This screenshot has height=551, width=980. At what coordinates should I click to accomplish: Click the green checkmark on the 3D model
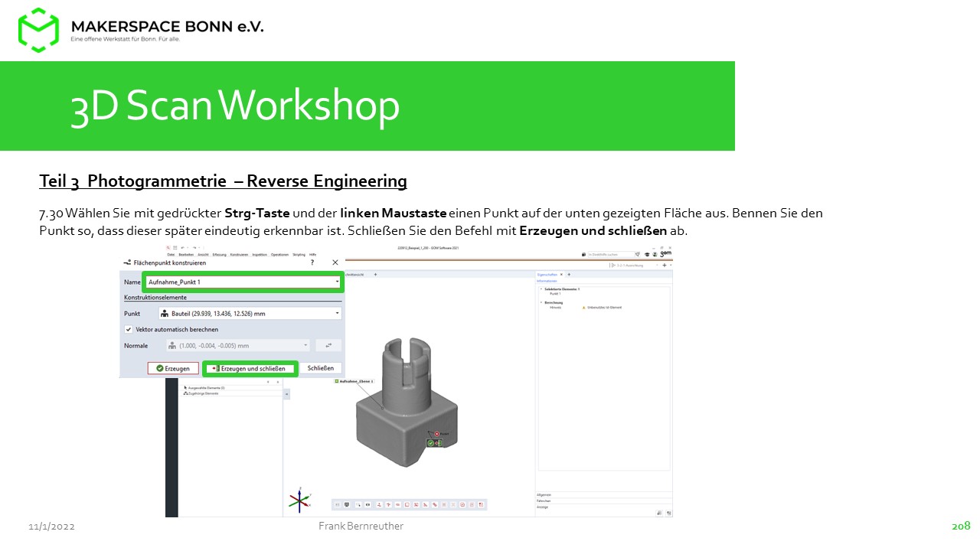[431, 443]
